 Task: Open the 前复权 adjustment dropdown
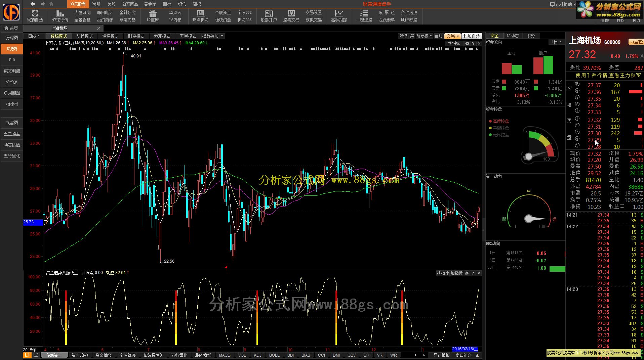coord(424,36)
